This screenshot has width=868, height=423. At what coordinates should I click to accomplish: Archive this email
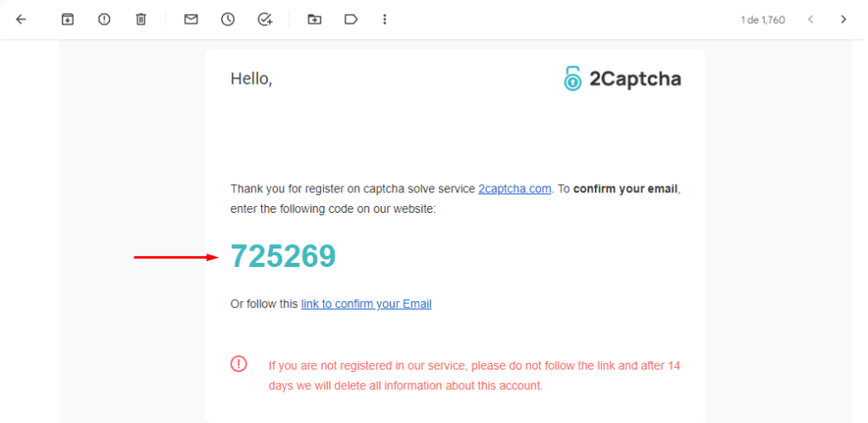point(68,19)
